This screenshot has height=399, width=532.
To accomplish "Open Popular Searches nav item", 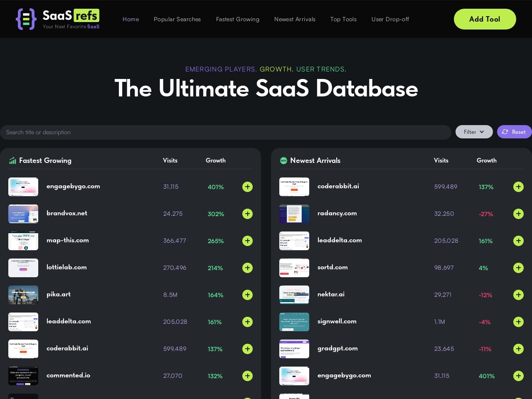I will pyautogui.click(x=177, y=19).
